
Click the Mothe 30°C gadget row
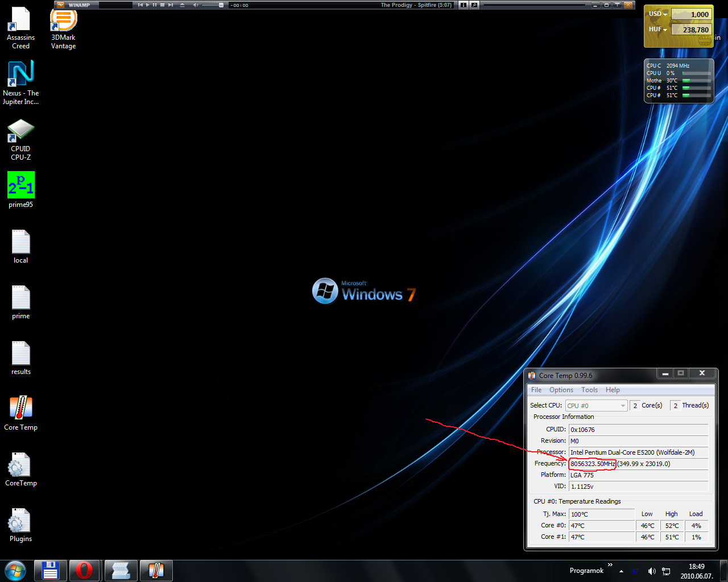[x=679, y=81]
